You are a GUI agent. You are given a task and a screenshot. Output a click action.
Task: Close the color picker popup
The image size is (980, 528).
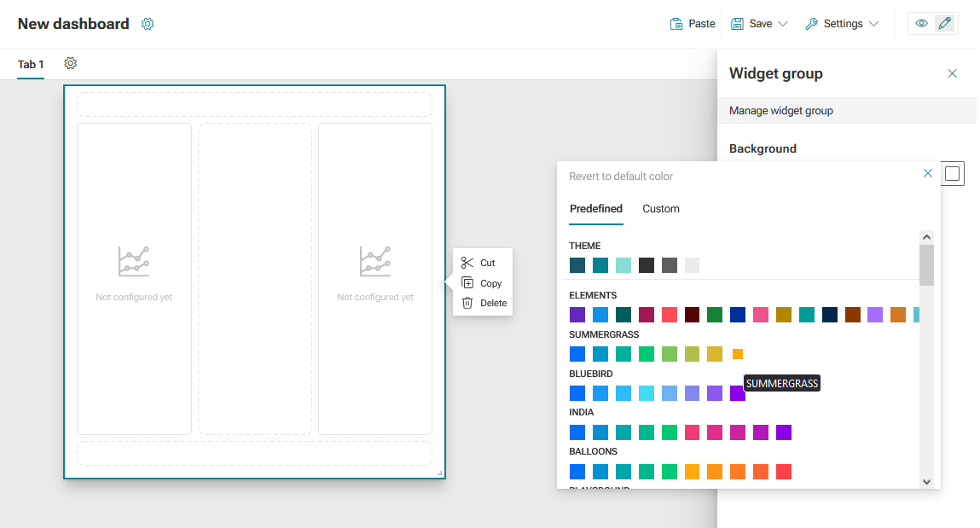[x=927, y=173]
